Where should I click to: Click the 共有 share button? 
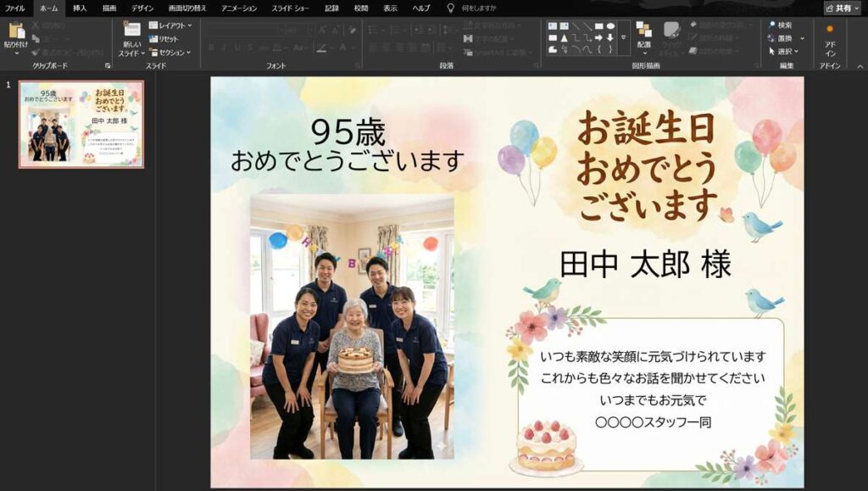coord(842,8)
